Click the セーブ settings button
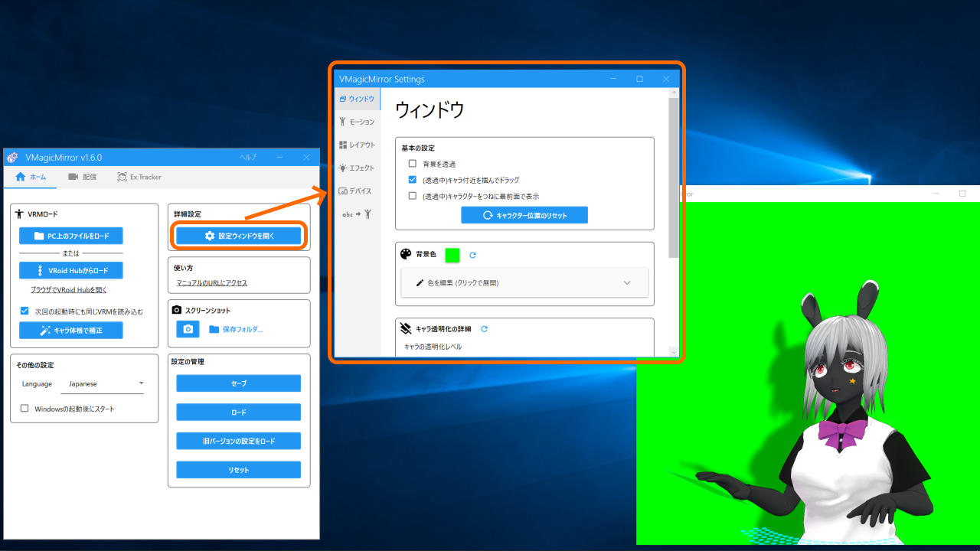The image size is (980, 551). [x=239, y=383]
